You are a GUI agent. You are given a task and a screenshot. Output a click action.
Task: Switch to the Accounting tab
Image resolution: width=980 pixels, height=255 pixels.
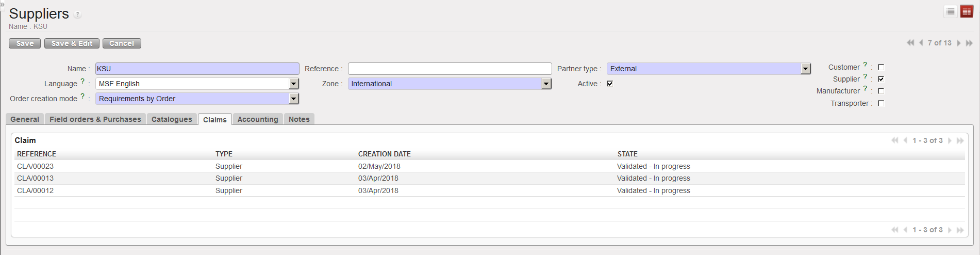[x=258, y=119]
